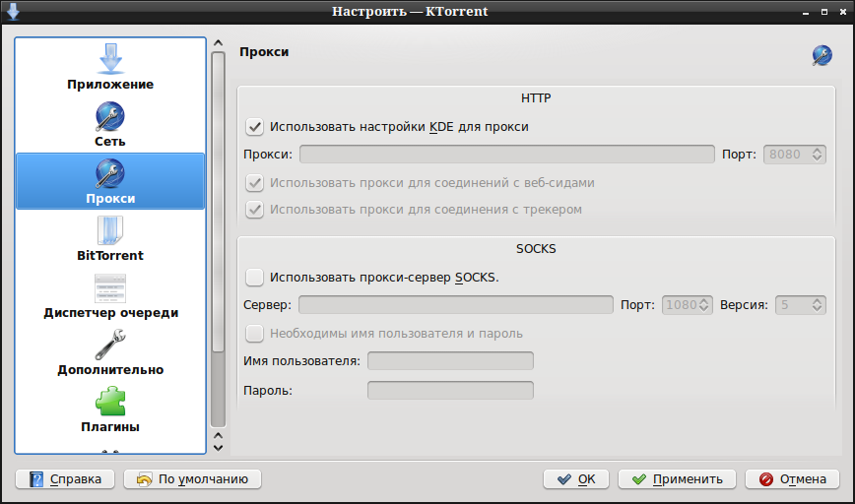The image size is (855, 504).
Task: Click the Прокси page heading text
Action: (x=264, y=52)
